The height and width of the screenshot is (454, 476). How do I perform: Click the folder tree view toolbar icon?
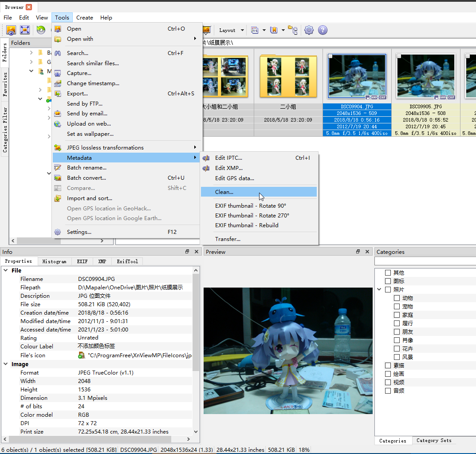[x=293, y=30]
